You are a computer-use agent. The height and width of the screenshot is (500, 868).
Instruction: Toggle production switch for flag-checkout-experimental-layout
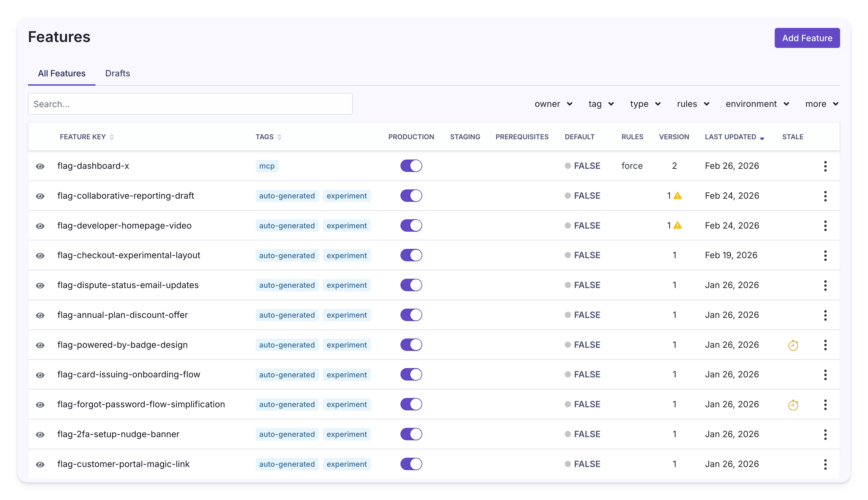tap(411, 255)
